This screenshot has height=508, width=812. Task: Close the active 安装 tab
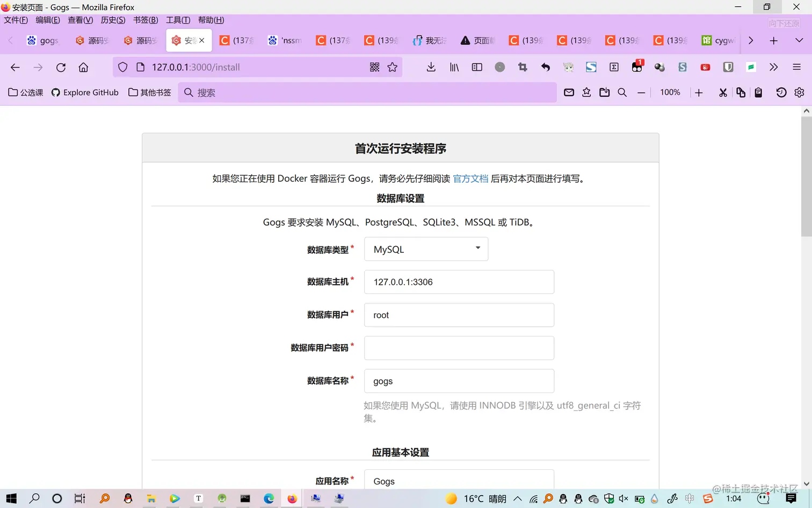pyautogui.click(x=202, y=40)
